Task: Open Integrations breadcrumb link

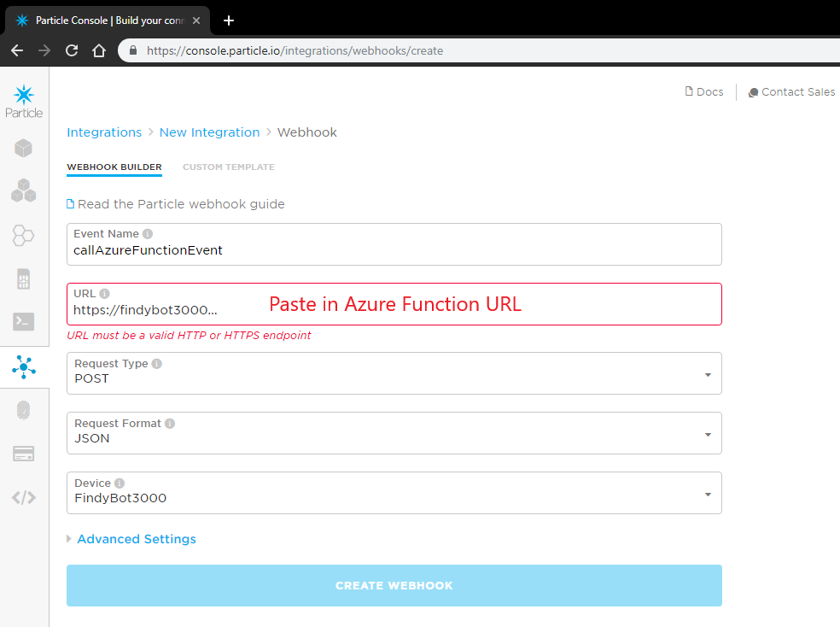Action: (x=104, y=132)
